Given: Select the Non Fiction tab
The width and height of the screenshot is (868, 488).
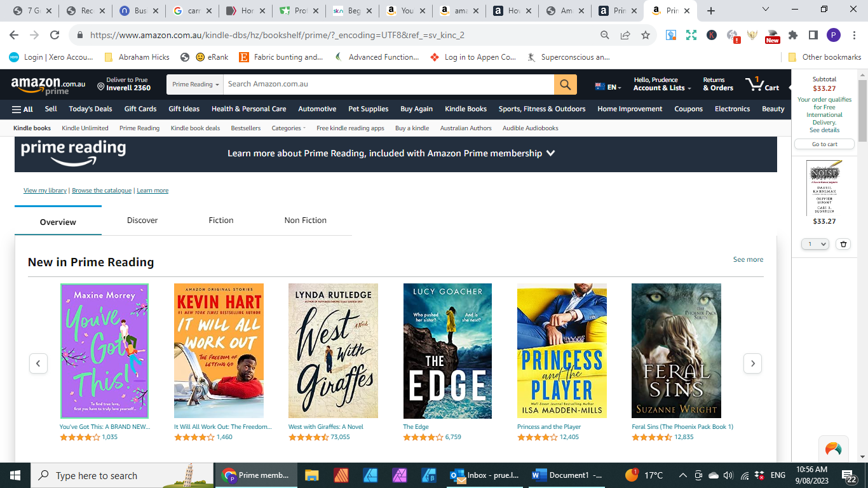Looking at the screenshot, I should [x=305, y=220].
